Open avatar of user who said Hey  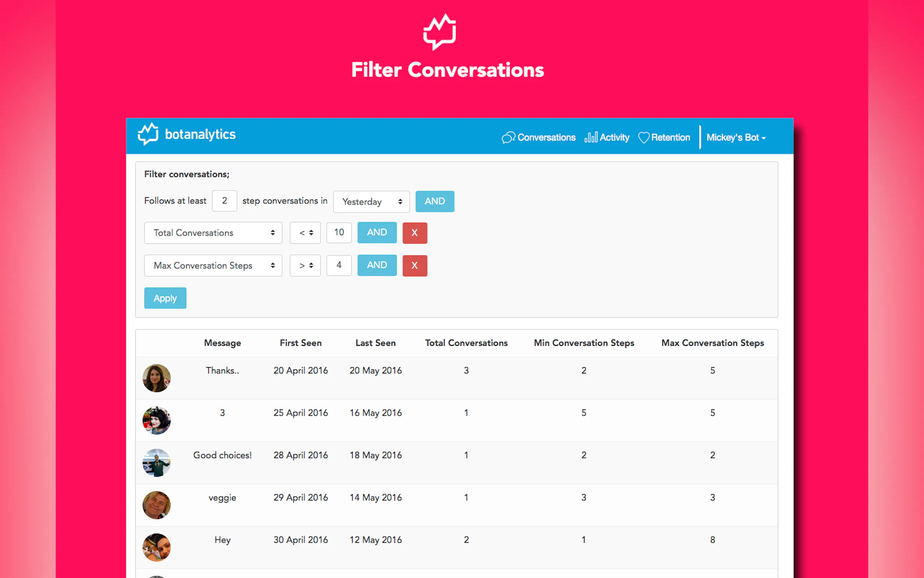[x=156, y=547]
